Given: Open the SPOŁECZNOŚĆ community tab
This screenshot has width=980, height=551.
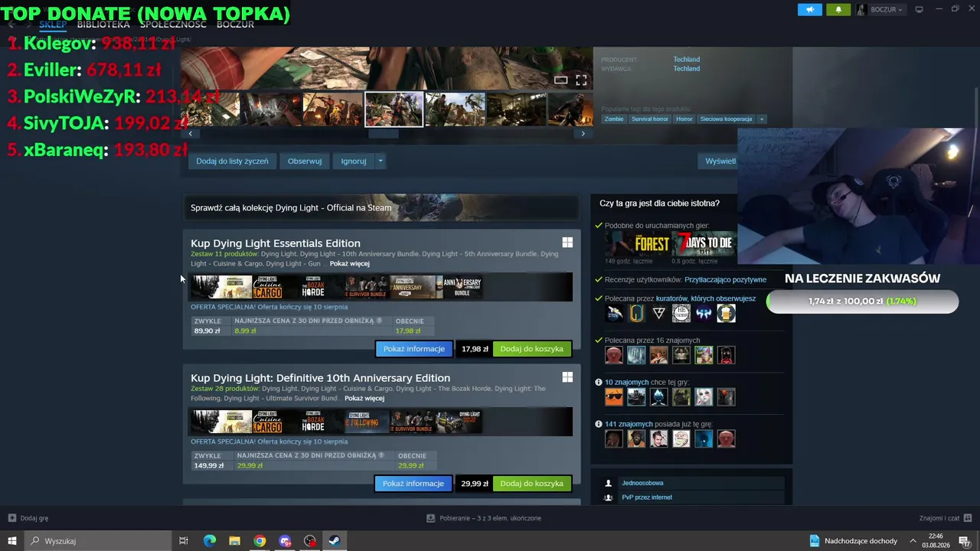Looking at the screenshot, I should coord(173,24).
